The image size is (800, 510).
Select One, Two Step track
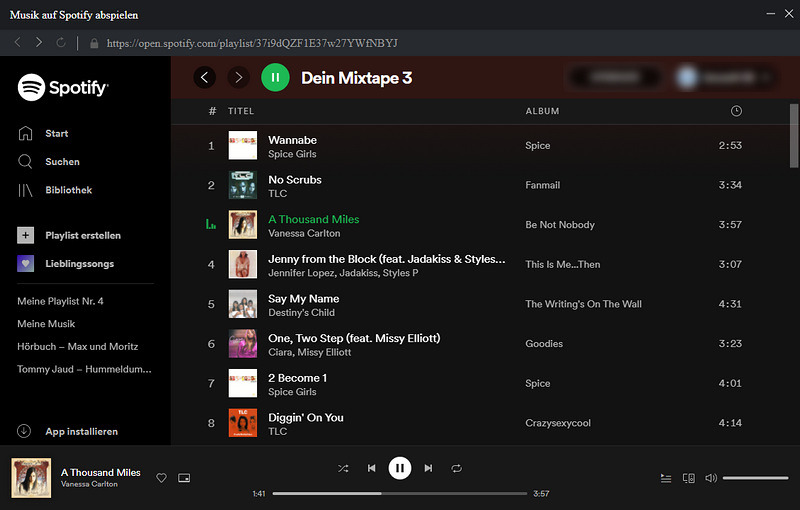point(354,339)
